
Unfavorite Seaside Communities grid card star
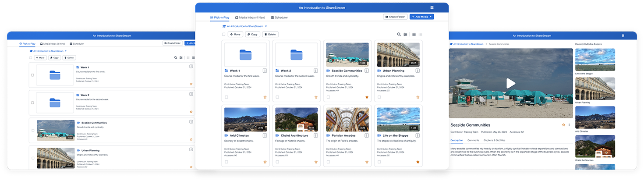pyautogui.click(x=367, y=97)
